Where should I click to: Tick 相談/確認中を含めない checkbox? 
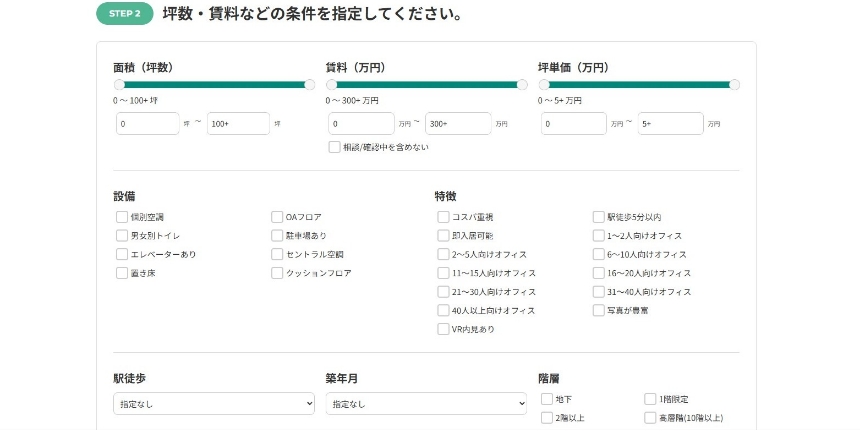[x=335, y=147]
